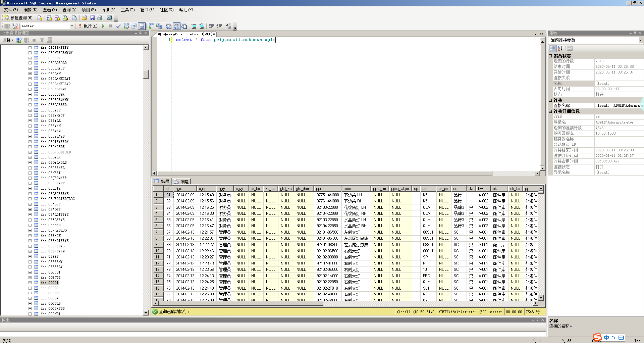
Task: Click the green Execute query play icon
Action: click(103, 26)
